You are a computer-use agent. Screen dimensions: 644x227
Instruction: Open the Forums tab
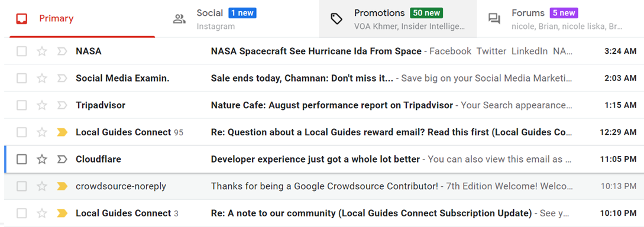click(560, 19)
